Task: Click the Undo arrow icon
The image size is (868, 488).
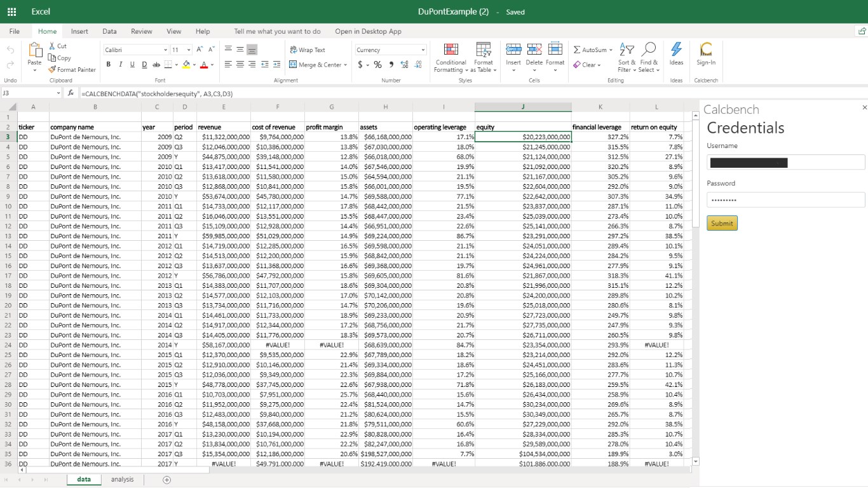Action: tap(10, 50)
